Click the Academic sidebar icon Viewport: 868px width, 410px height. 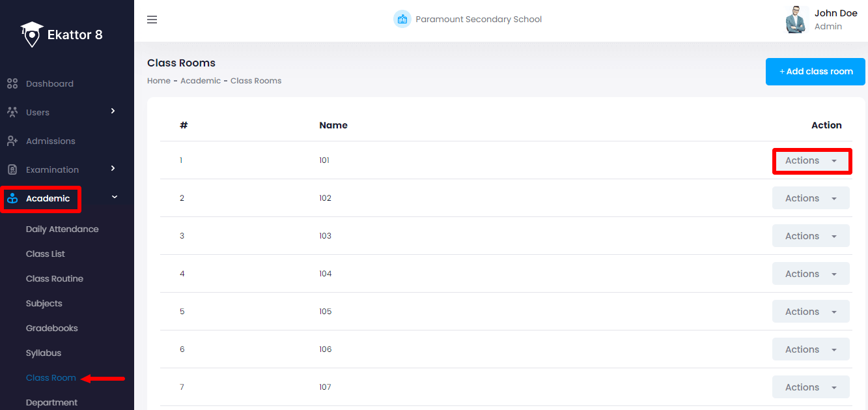12,199
